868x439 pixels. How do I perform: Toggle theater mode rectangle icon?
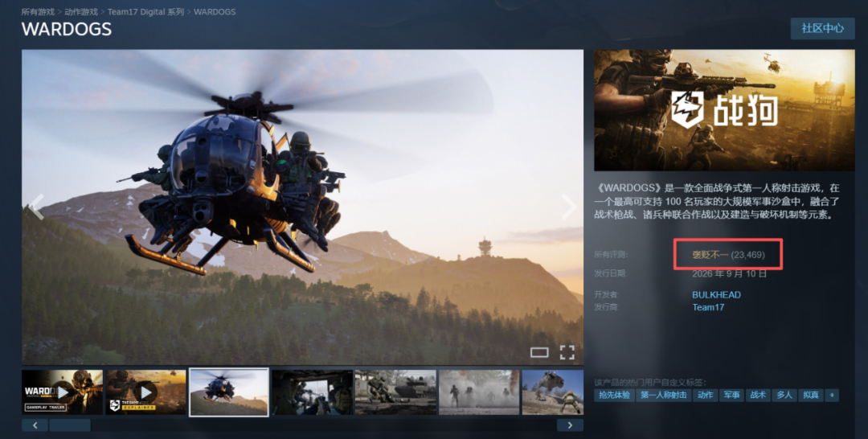point(539,352)
